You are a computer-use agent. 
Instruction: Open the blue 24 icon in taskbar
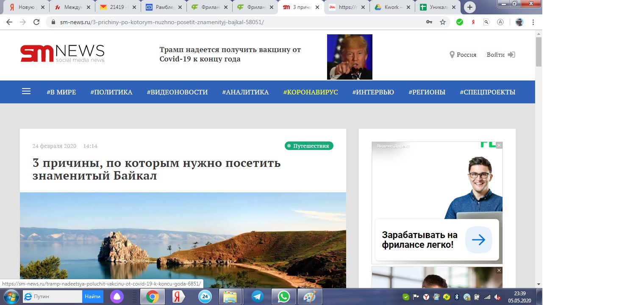click(x=205, y=297)
